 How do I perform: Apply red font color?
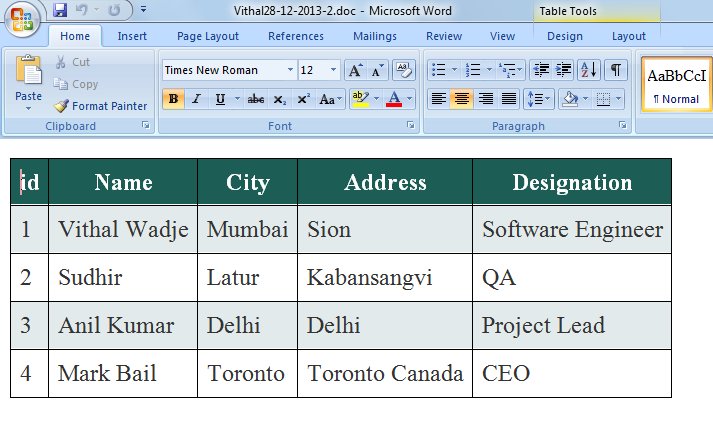pyautogui.click(x=394, y=99)
